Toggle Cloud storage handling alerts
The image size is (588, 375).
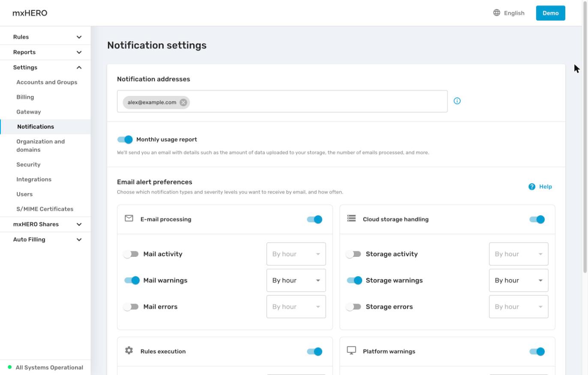click(x=537, y=219)
